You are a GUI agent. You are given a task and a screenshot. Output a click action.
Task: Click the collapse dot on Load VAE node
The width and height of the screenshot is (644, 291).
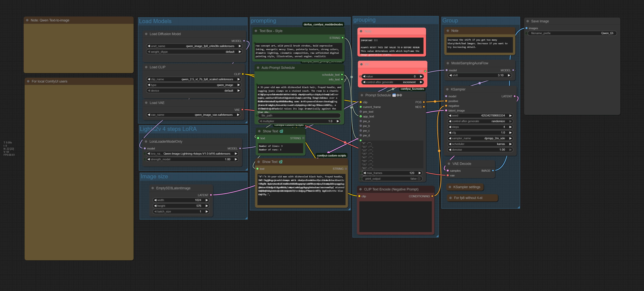coord(146,103)
